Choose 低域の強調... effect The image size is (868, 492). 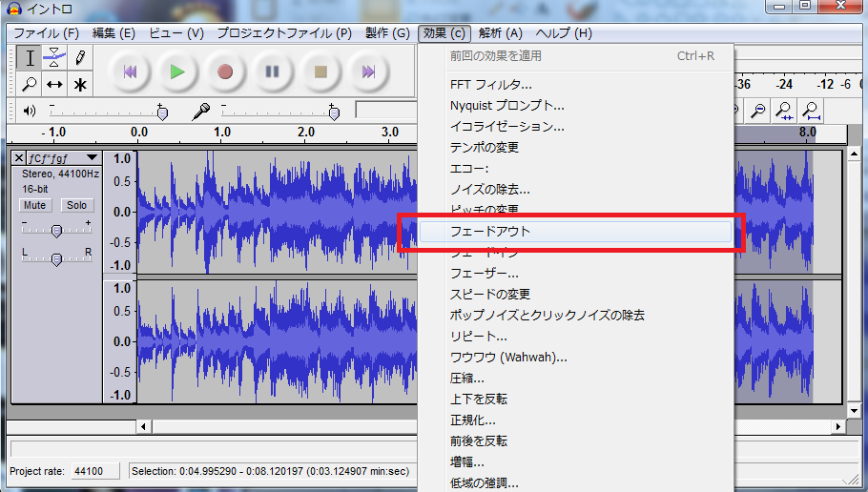[576, 483]
